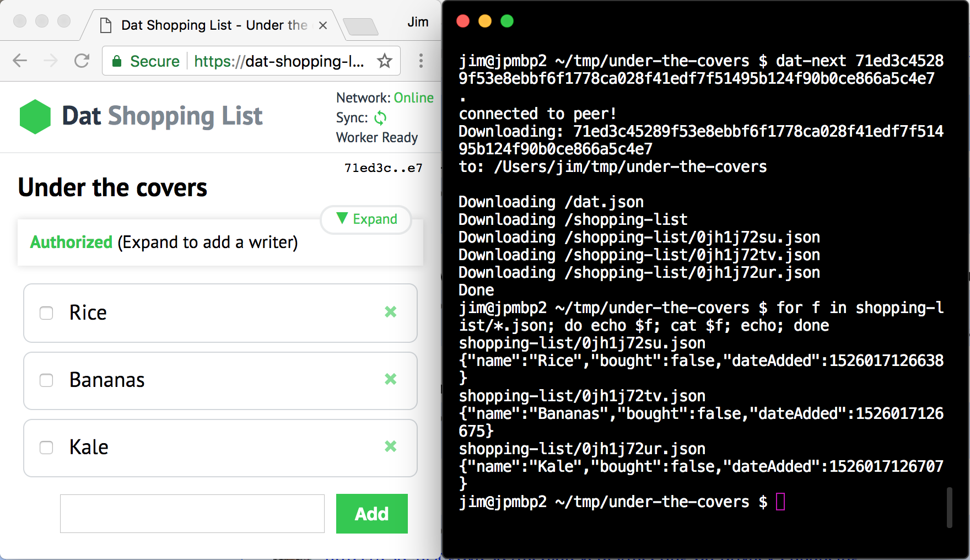Screen dimensions: 970x560
Task: Click the Bananas JSON output in terminal
Action: pos(701,422)
